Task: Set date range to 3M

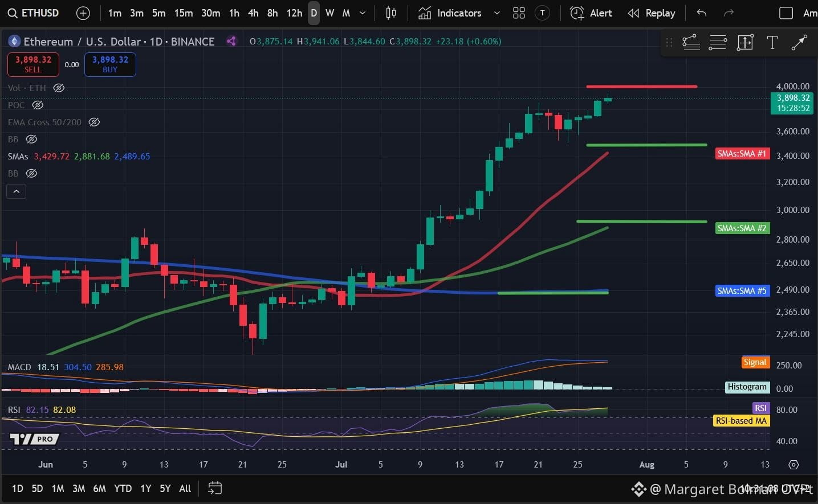Action: [79, 488]
